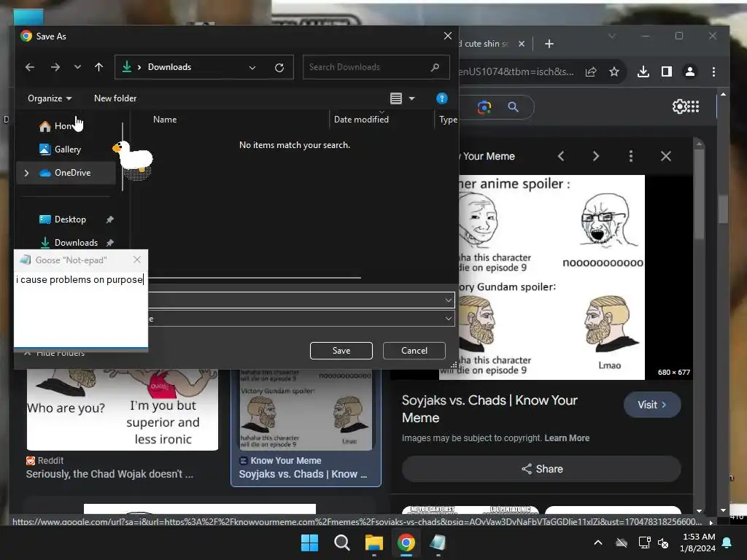Open image preview more options menu
747x560 pixels.
[x=631, y=156]
